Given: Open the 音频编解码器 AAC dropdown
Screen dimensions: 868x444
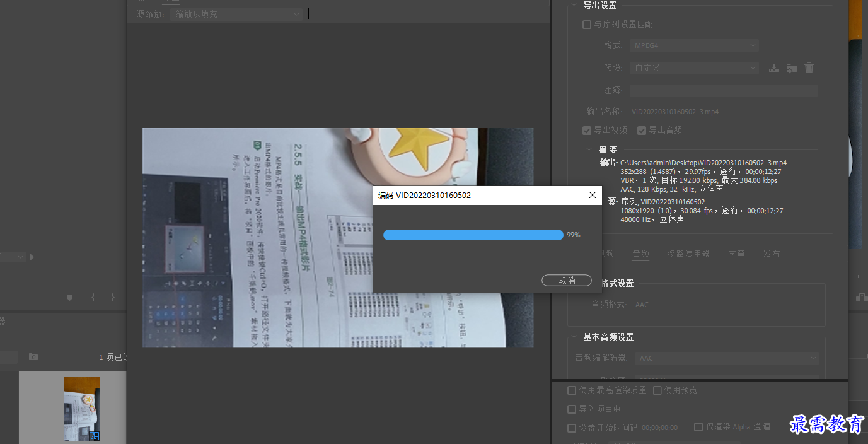Looking at the screenshot, I should pos(726,358).
